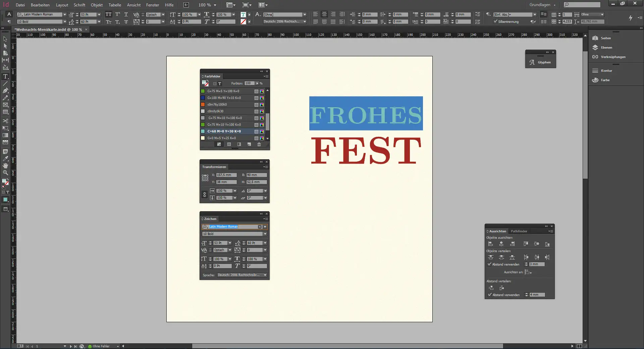Select the Type tool in toolbar
The height and width of the screenshot is (349, 644).
click(5, 76)
